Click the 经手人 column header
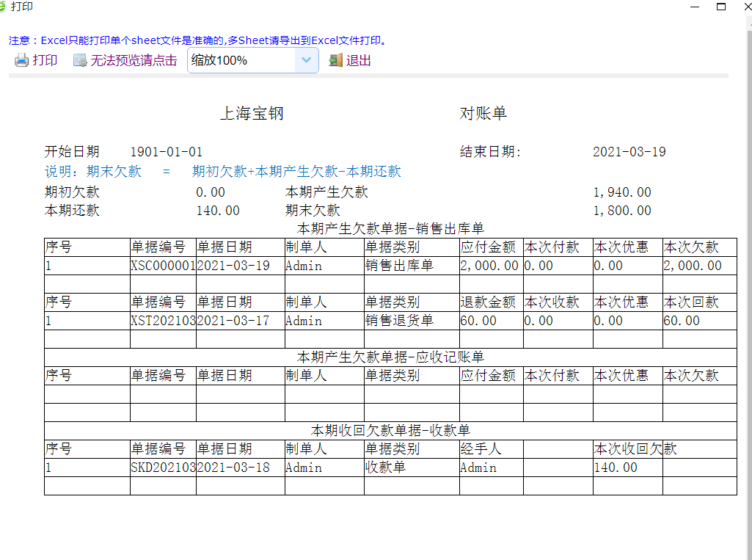 tap(481, 449)
